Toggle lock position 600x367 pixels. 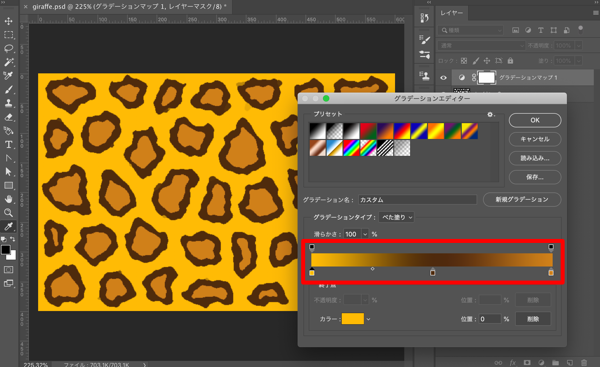click(487, 60)
